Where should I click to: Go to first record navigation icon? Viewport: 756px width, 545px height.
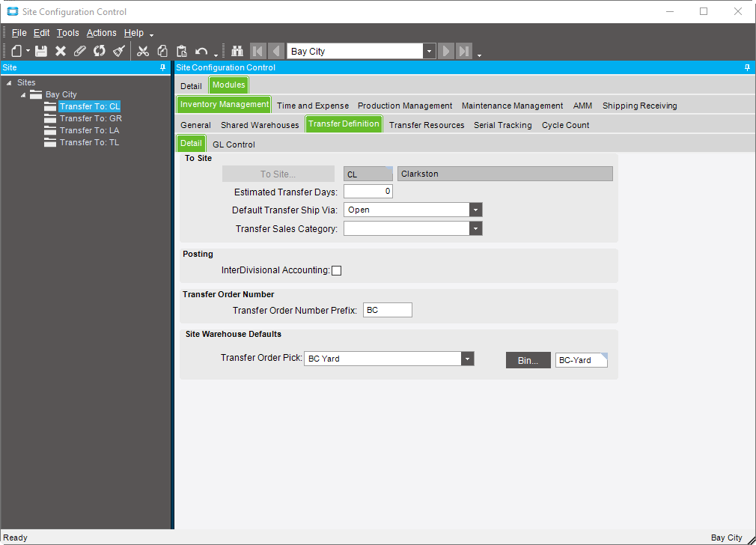click(258, 51)
